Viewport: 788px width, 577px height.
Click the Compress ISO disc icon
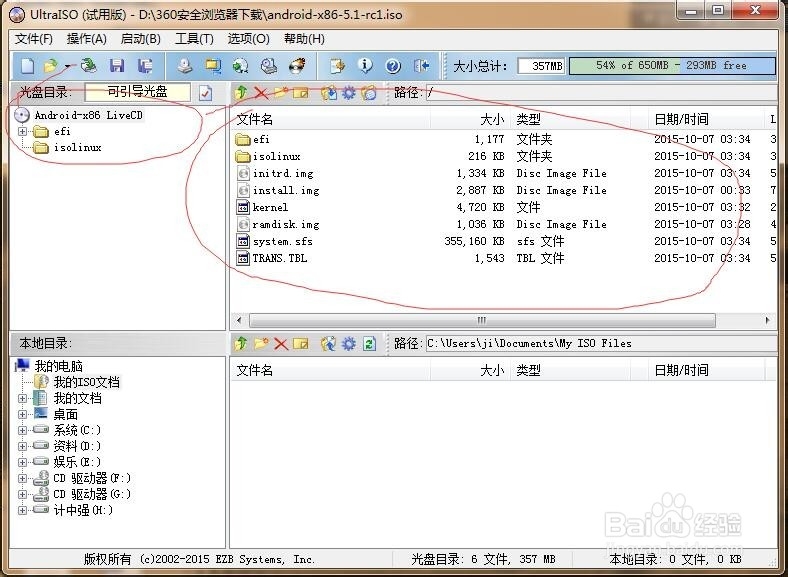pos(241,66)
